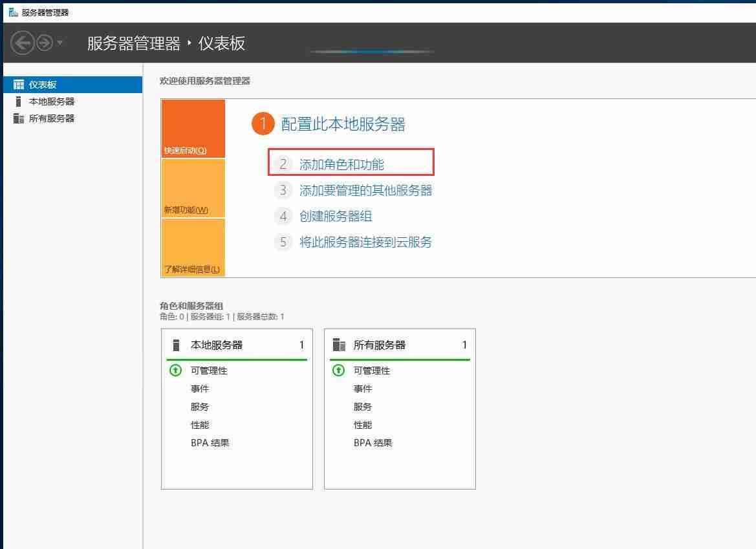Open BPA 结果 on the 所有服务器 tile

(373, 443)
